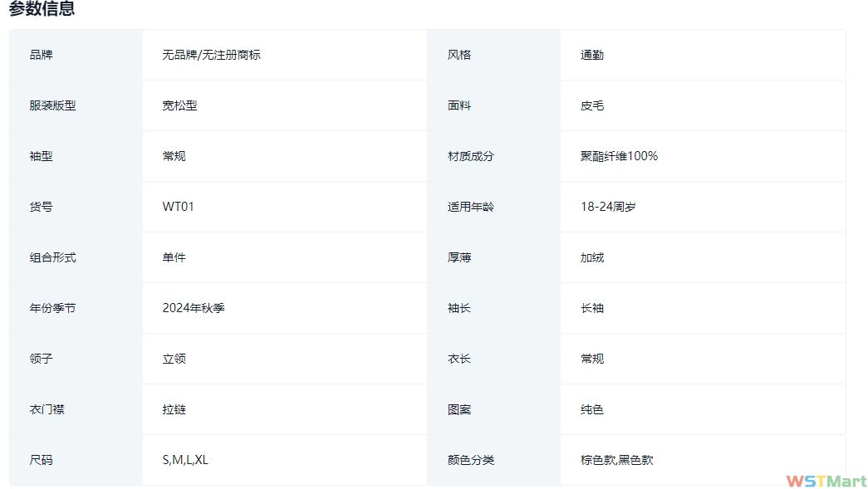868x489 pixels.
Task: Select the 无品牌/无注册商标 brand value
Action: [211, 55]
